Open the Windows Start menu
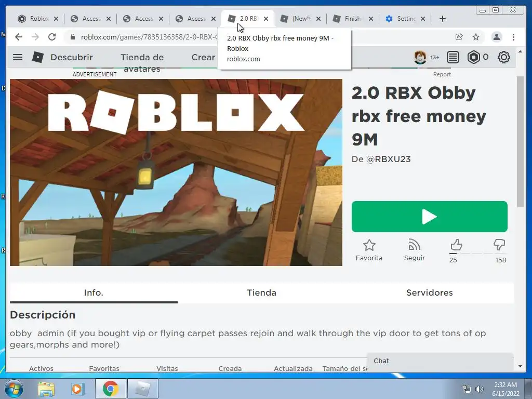This screenshot has width=532, height=399. pyautogui.click(x=13, y=389)
